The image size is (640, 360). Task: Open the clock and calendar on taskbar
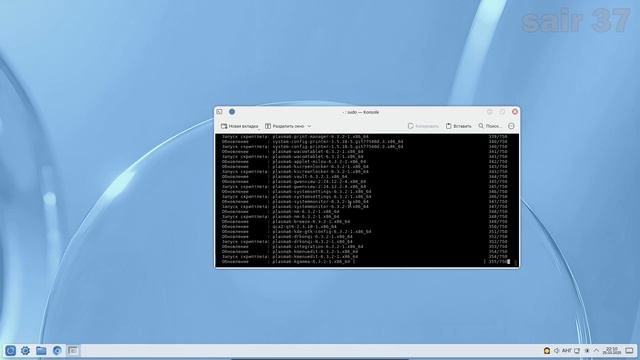(612, 351)
